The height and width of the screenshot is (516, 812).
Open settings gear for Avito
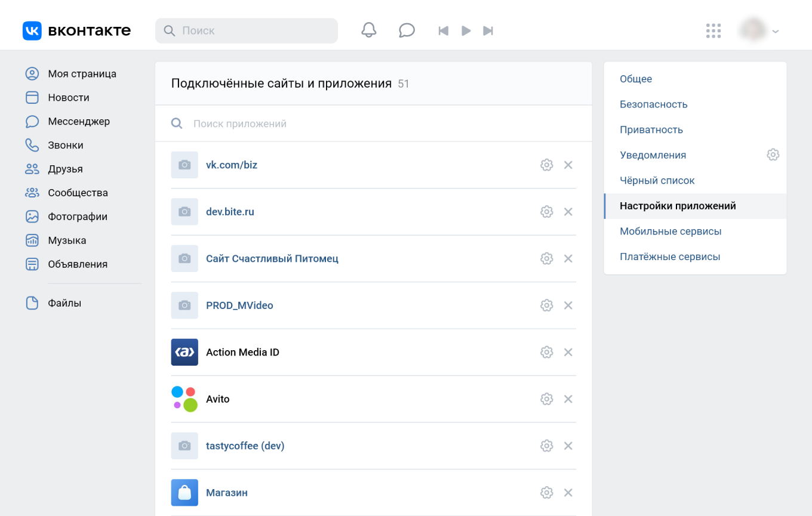546,399
